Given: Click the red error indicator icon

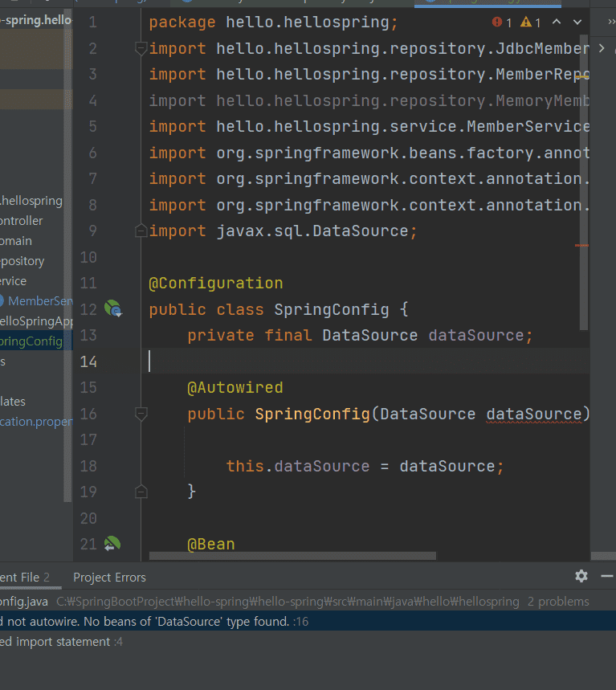Looking at the screenshot, I should click(497, 22).
